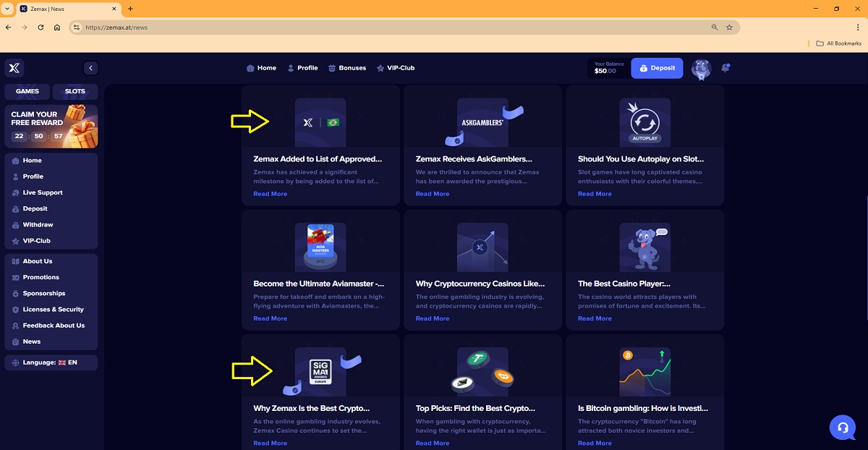Open the notifications bell icon
The width and height of the screenshot is (868, 450).
726,68
